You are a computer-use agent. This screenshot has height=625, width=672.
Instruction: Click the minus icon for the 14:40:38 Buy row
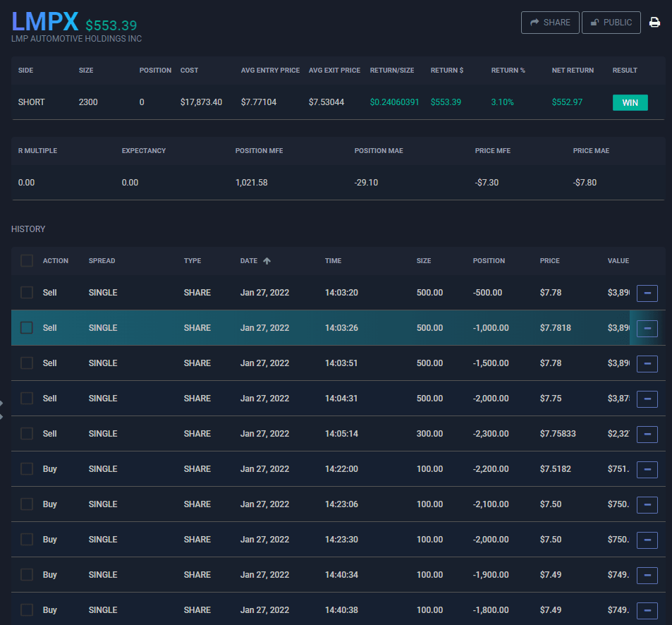pos(647,610)
